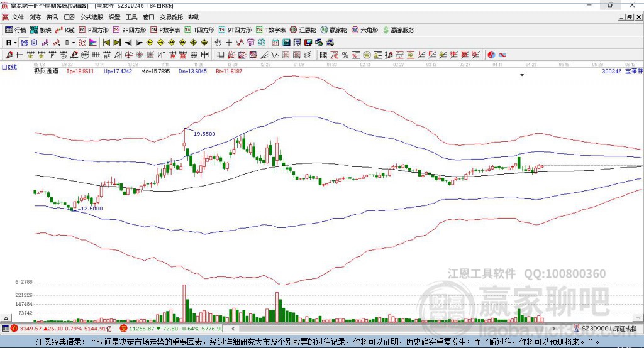Select the circular target crosshair tool
644x348 pixels.
[128, 55]
